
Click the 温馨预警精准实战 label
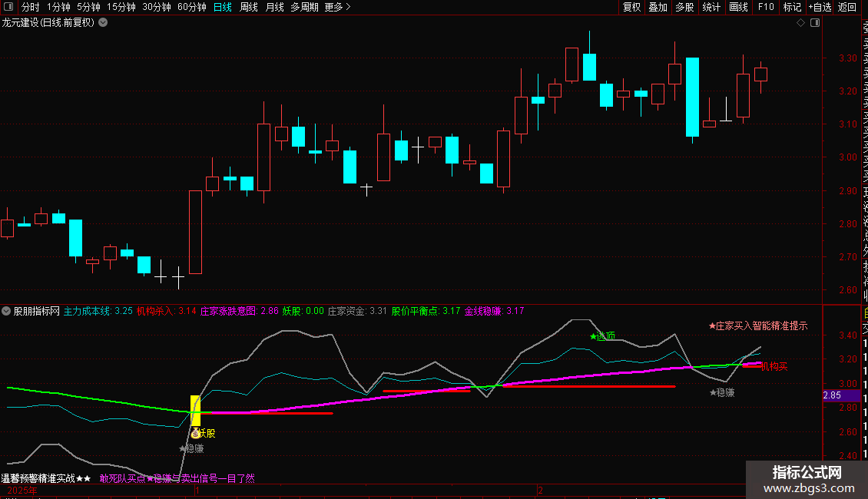(x=46, y=478)
